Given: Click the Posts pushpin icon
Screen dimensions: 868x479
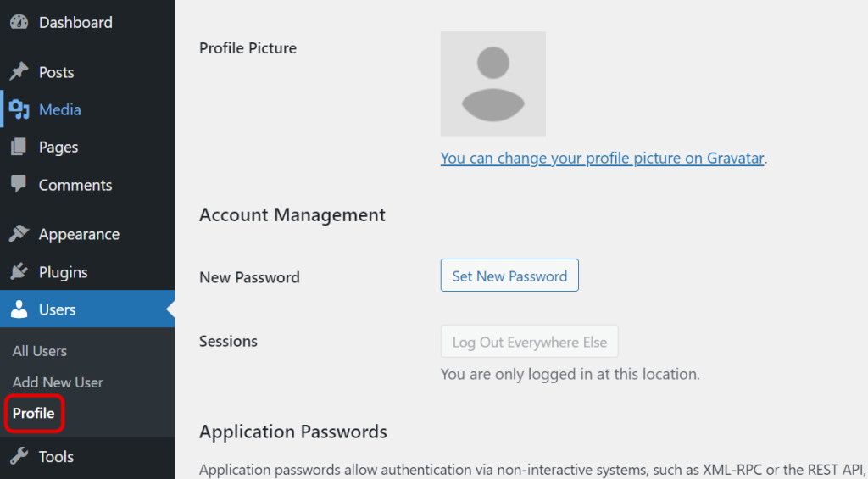Looking at the screenshot, I should coord(19,72).
